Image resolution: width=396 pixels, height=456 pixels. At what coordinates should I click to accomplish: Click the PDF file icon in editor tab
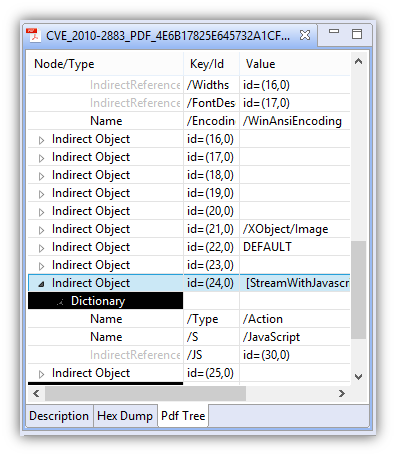(33, 35)
